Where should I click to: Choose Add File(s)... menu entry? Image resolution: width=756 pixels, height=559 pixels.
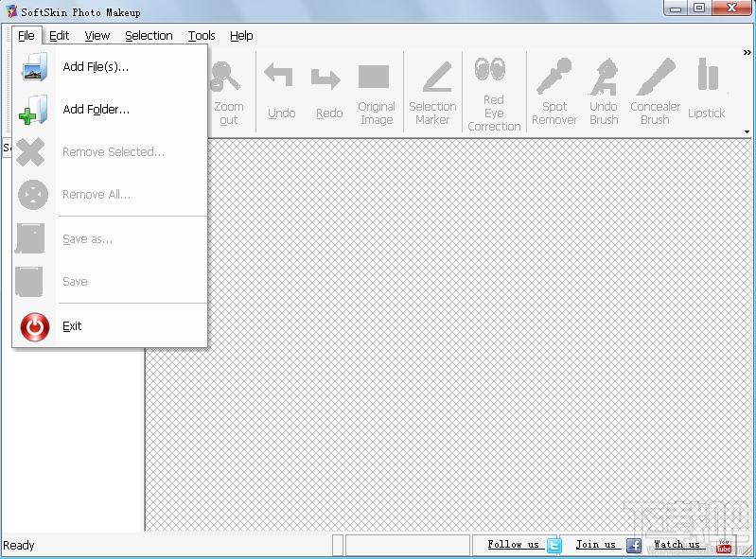point(110,67)
